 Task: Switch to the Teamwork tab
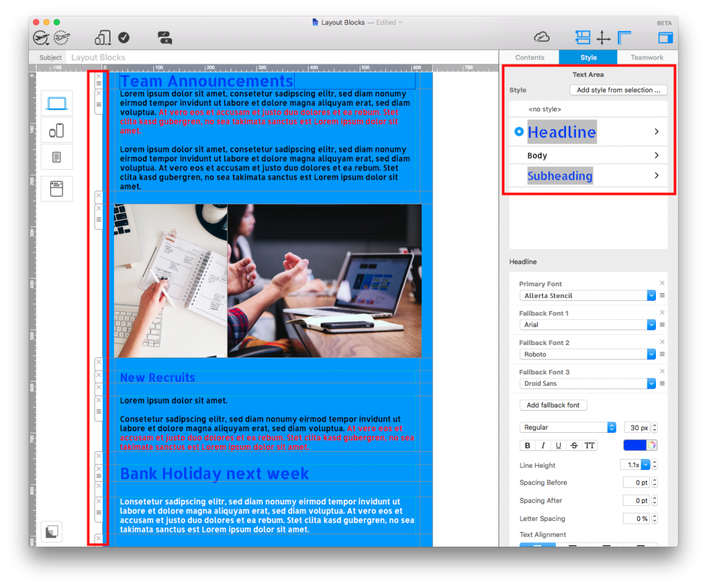pyautogui.click(x=647, y=57)
